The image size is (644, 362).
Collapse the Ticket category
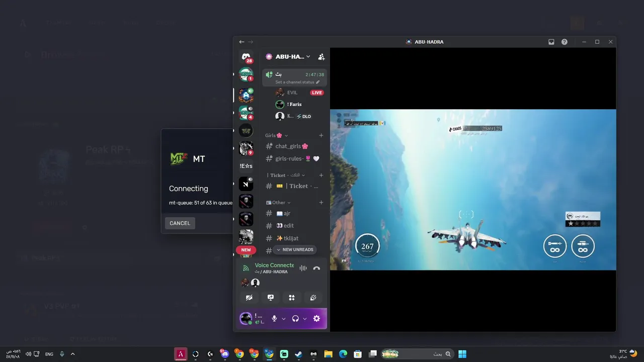coord(286,175)
